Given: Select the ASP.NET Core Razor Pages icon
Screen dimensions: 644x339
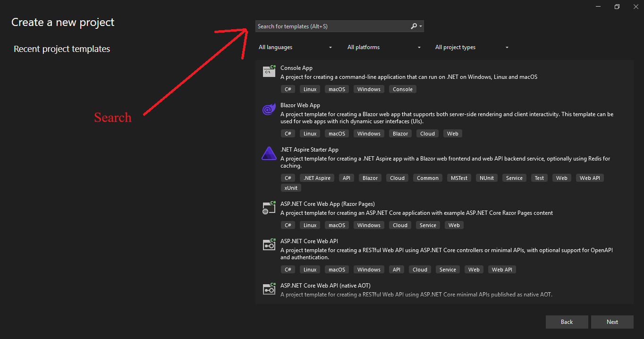Looking at the screenshot, I should coord(269,208).
